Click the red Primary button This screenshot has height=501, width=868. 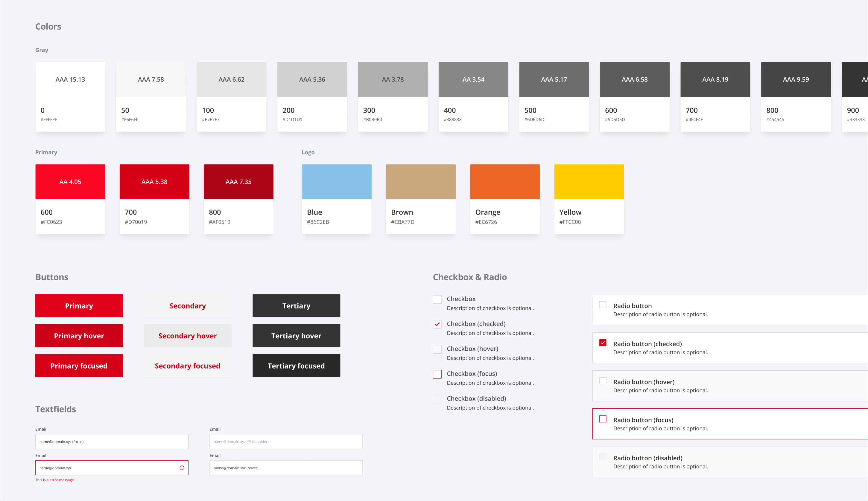coord(79,306)
